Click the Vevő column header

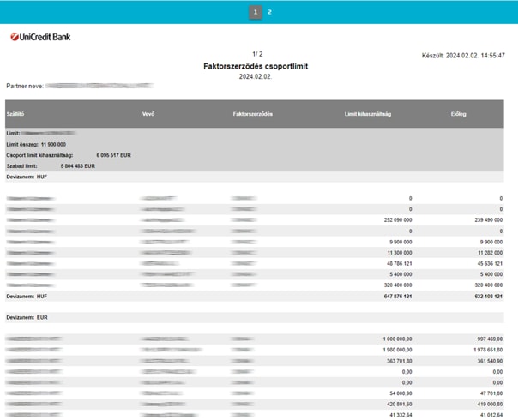[x=148, y=114]
